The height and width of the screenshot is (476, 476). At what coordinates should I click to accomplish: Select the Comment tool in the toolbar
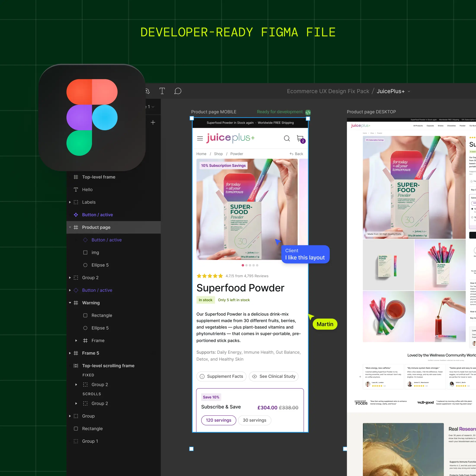tap(178, 91)
